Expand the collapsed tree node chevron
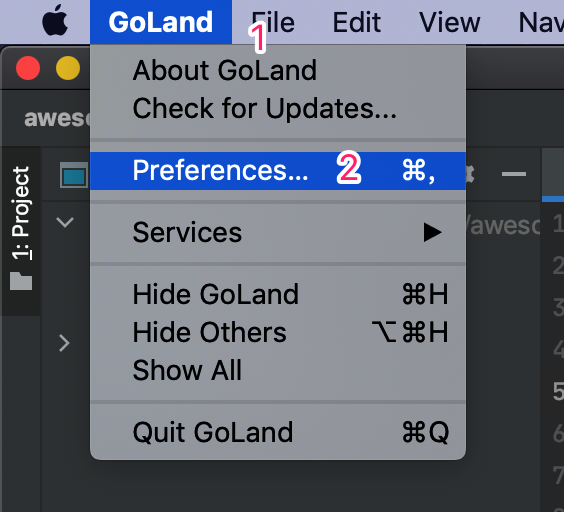 point(64,343)
